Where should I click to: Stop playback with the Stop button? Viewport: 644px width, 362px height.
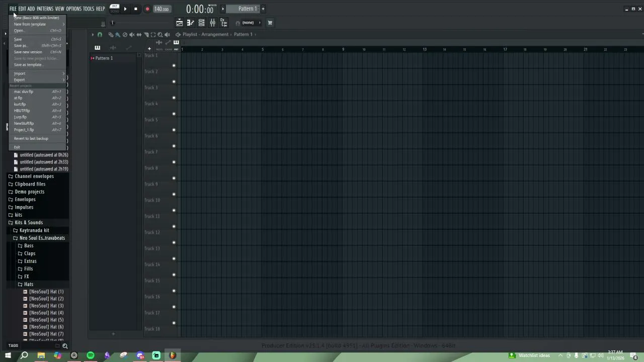135,9
